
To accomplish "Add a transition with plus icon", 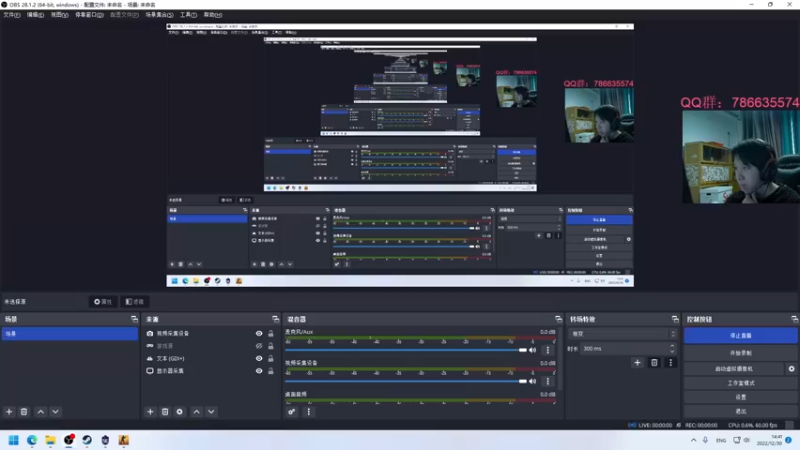I will [x=637, y=363].
